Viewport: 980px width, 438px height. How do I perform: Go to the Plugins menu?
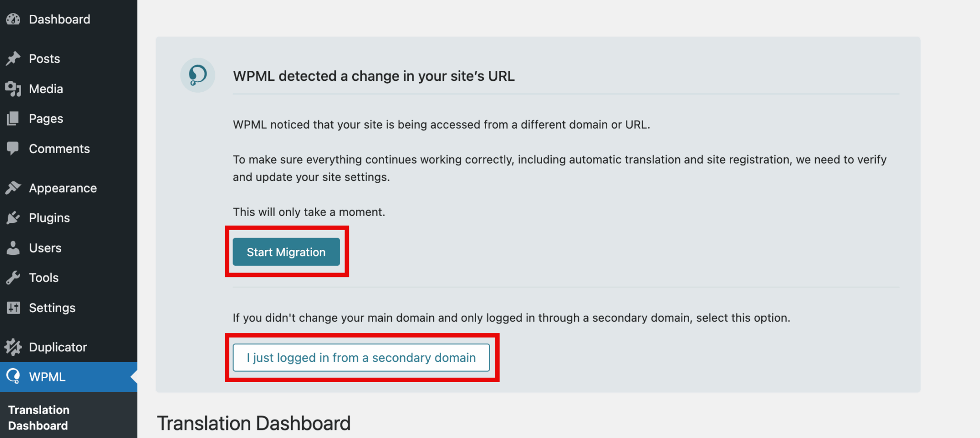tap(49, 218)
